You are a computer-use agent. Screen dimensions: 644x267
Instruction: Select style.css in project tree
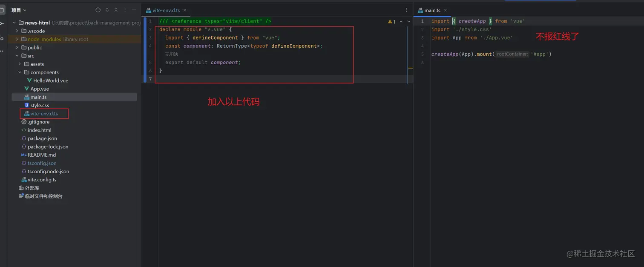point(40,105)
